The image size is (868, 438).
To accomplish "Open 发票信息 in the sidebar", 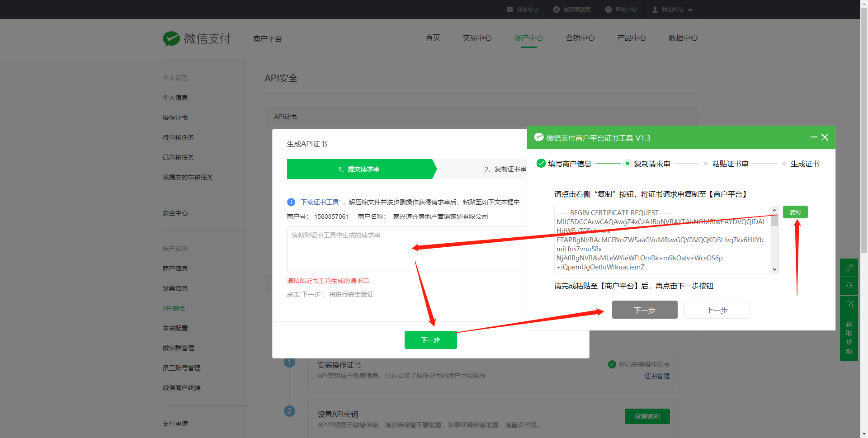I will coord(175,288).
